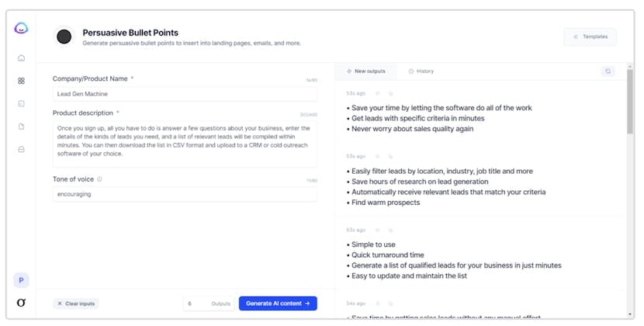This screenshot has width=644, height=326.
Task: Click the Clear inputs button
Action: tap(76, 303)
